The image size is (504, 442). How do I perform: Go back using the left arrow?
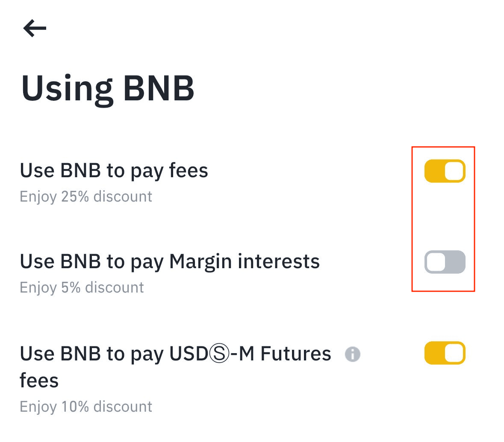[x=35, y=29]
